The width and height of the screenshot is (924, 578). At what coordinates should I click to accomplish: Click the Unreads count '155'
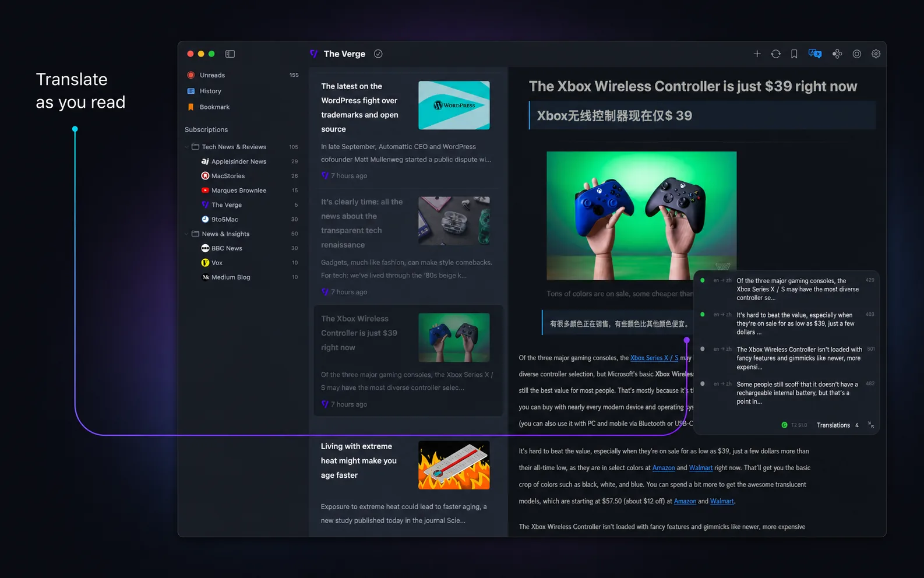tap(294, 75)
